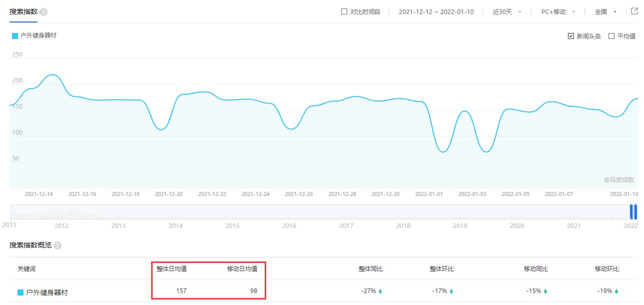Screen dimensions: 644x305
Task: Click the 整体日均值 column header
Action: pyautogui.click(x=172, y=269)
